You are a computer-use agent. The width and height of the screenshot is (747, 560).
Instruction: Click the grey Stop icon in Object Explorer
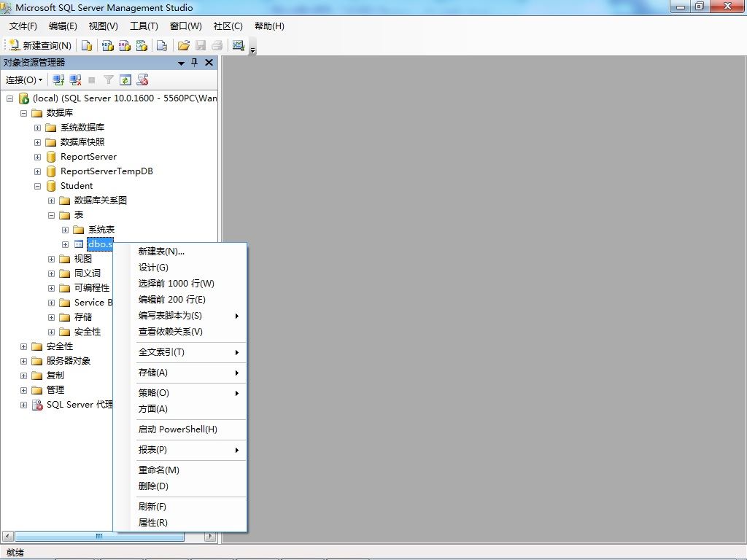(x=92, y=80)
